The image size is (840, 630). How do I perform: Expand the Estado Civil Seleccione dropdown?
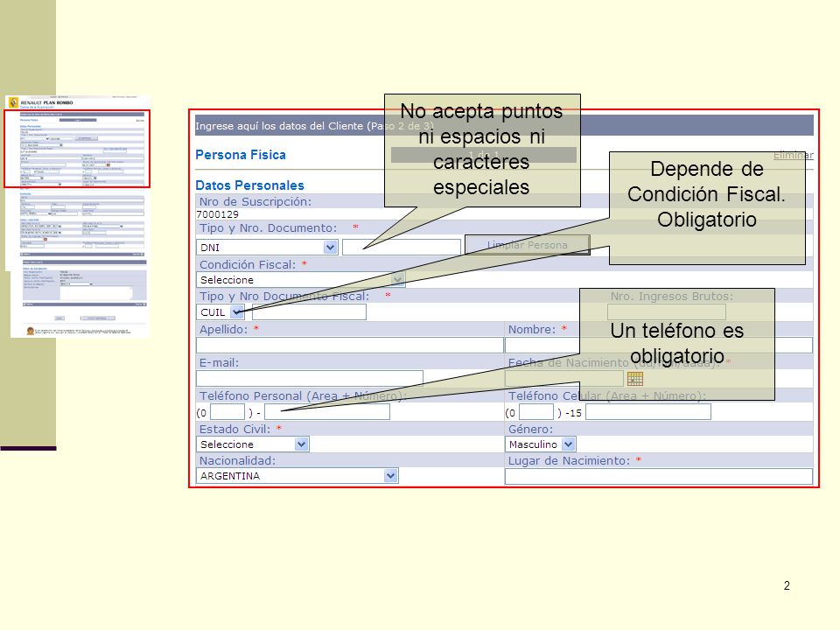tap(252, 444)
